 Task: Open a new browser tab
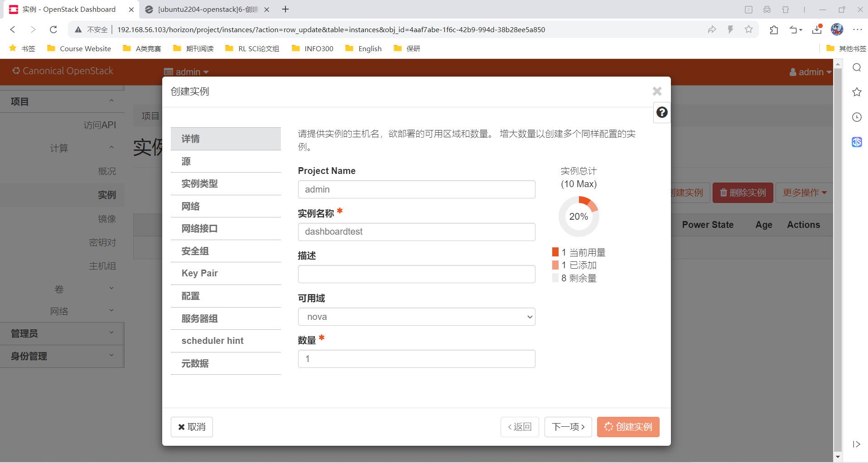pos(285,9)
